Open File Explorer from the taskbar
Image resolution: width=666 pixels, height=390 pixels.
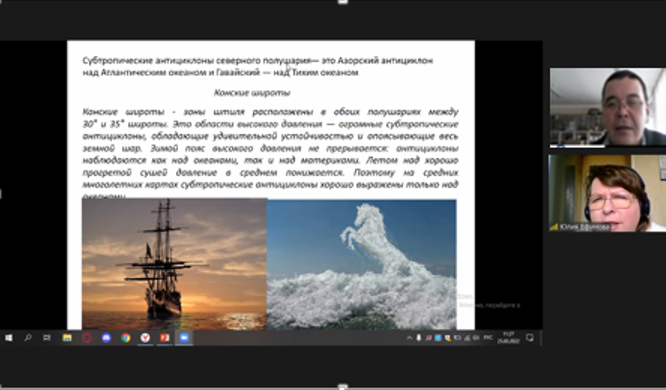coord(67,338)
